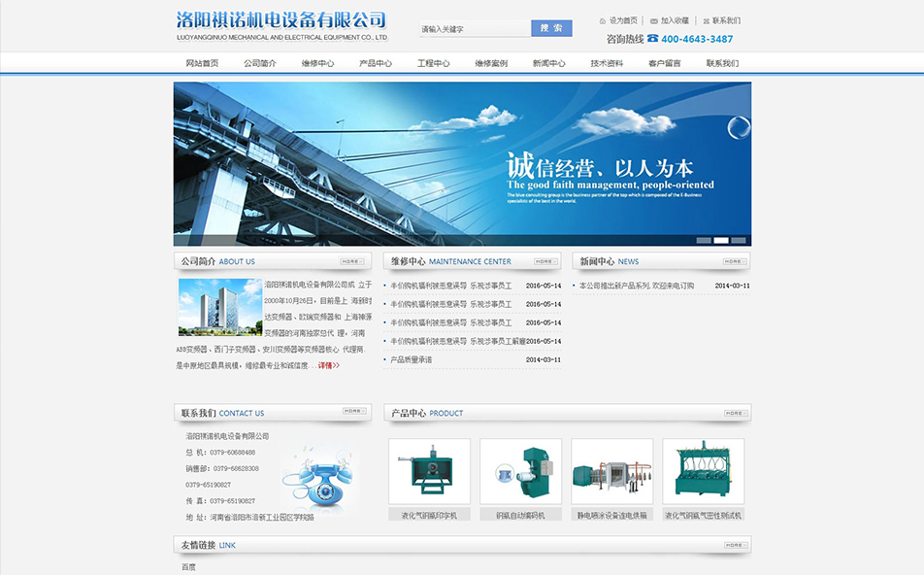Click the company logo 洛阳祺诺机电设备有限公司

click(281, 26)
